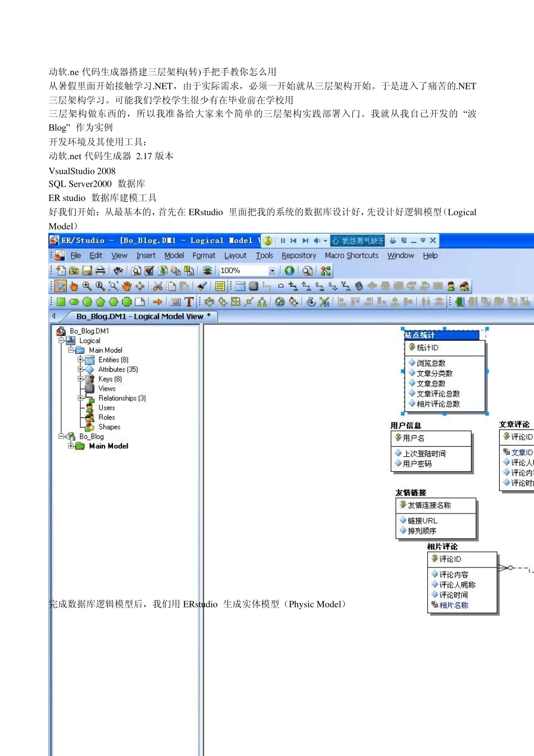This screenshot has width=534, height=756.
Task: Click the Format Painter brush icon
Action: coord(202,286)
